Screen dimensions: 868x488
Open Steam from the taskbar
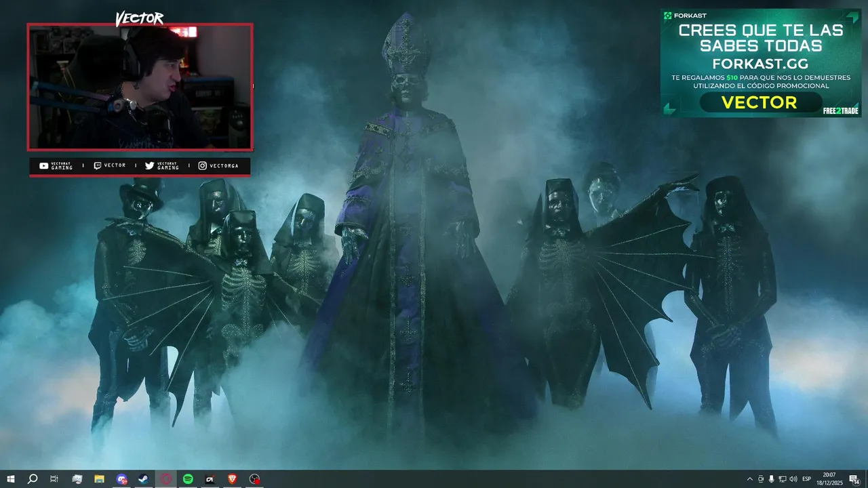(x=144, y=479)
